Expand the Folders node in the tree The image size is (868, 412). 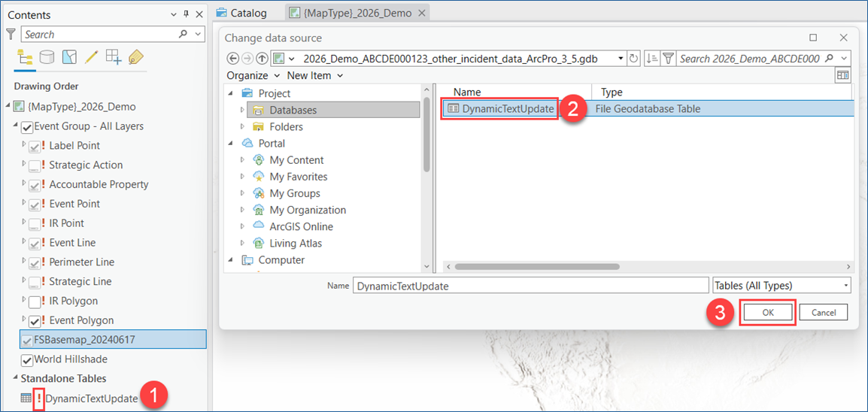(x=242, y=127)
